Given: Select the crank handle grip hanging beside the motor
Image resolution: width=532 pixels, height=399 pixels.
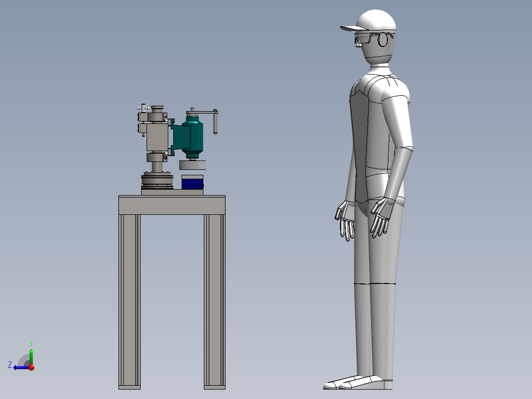Looking at the screenshot, I should click(x=216, y=123).
